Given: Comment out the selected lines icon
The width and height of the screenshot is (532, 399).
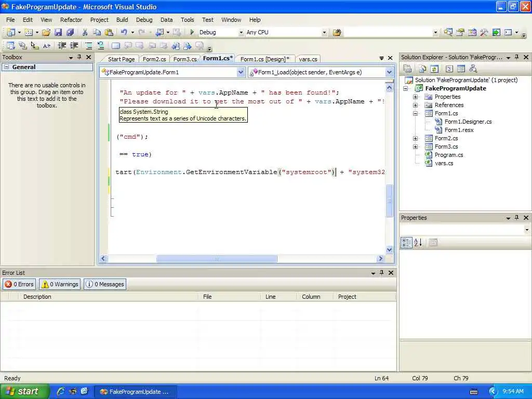Looking at the screenshot, I should click(x=88, y=46).
